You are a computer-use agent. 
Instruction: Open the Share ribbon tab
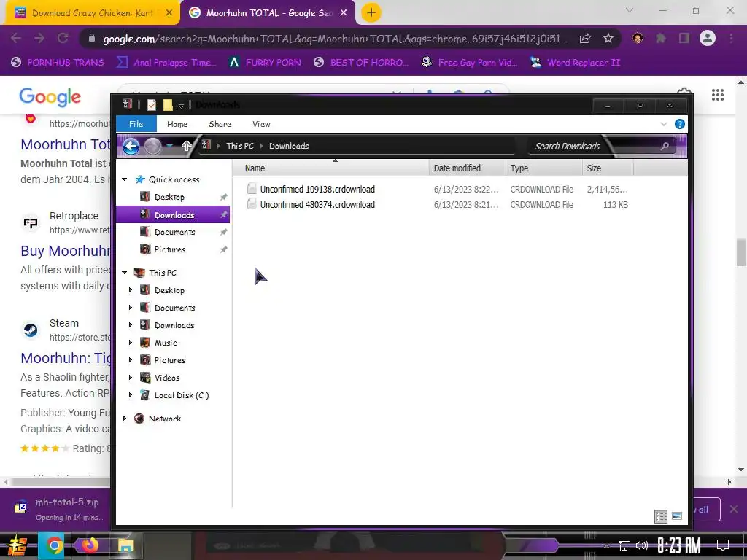[x=220, y=124]
